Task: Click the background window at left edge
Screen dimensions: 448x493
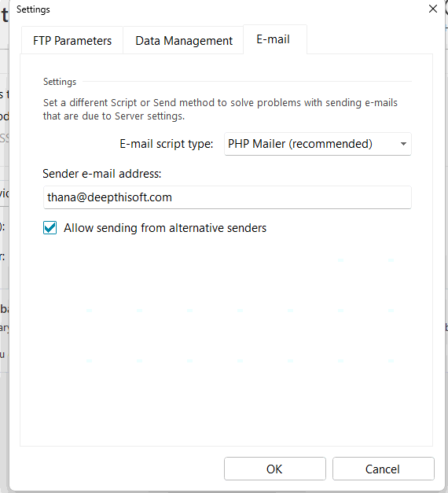Action: point(4,220)
